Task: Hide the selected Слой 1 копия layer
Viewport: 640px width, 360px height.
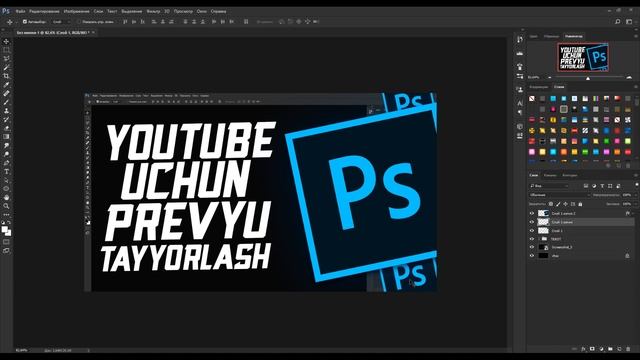Action: point(532,222)
